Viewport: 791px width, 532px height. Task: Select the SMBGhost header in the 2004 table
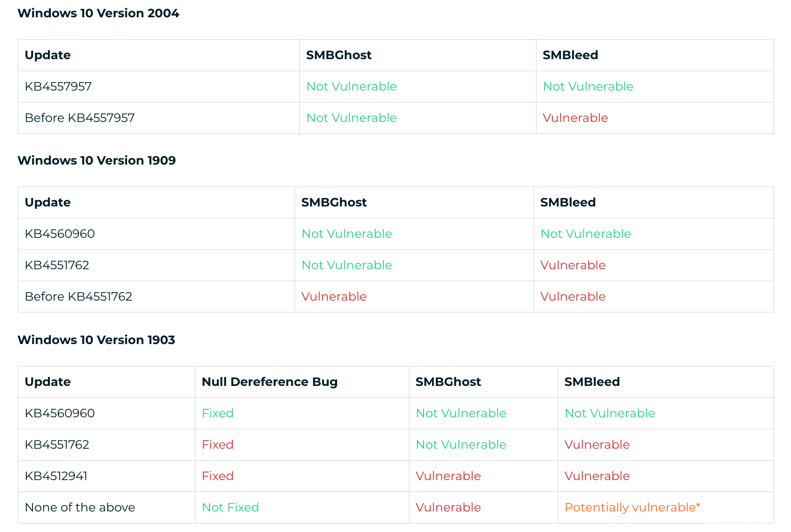point(339,55)
